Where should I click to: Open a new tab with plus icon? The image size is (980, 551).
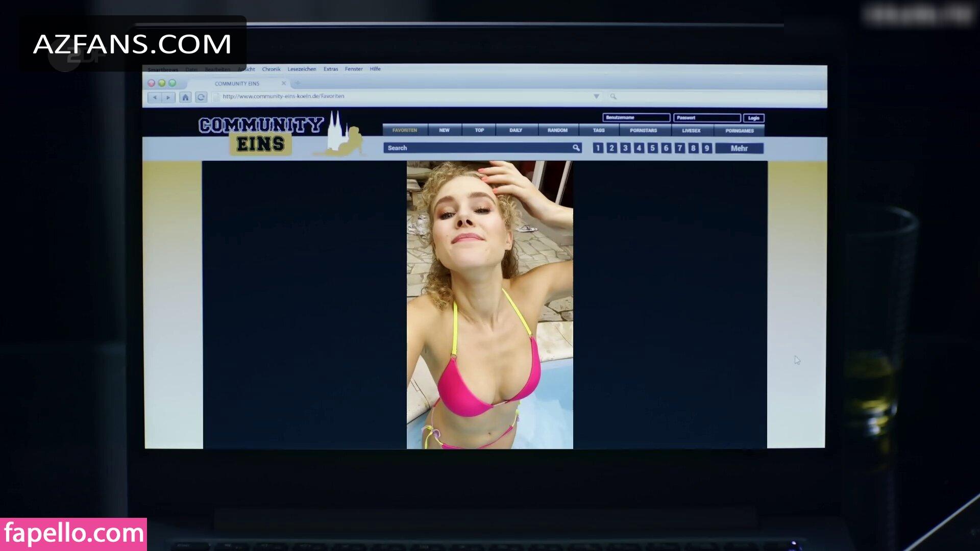[298, 83]
